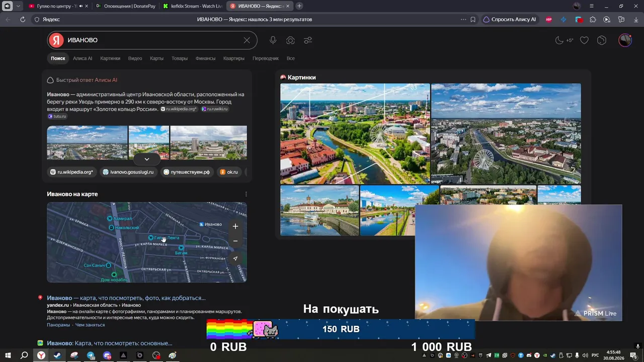The image size is (644, 362).
Task: Click the red Yandex logo in the search box
Action: pyautogui.click(x=56, y=40)
